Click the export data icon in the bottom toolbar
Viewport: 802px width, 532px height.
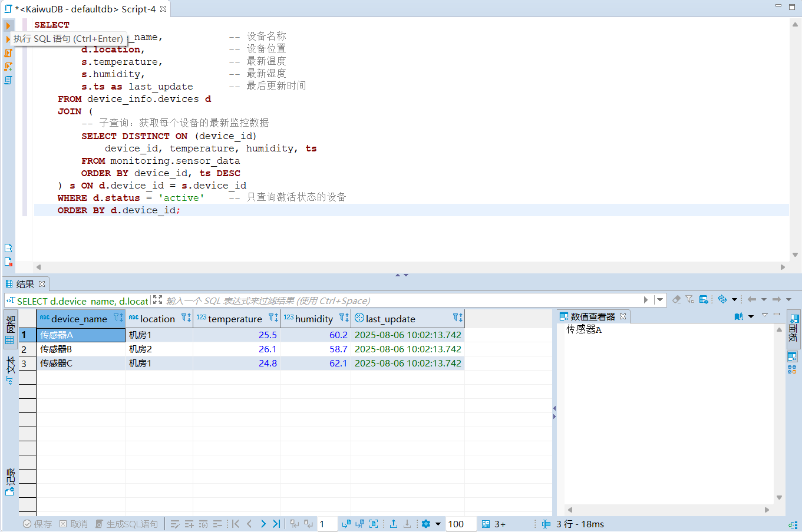[x=394, y=524]
